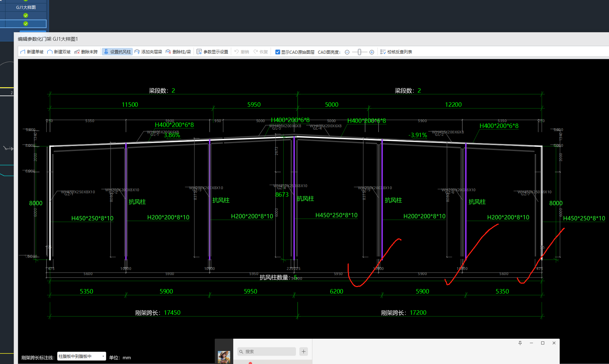Decrease CAD brightness with minus icon
Viewport: 609px width, 364px height.
coord(347,52)
